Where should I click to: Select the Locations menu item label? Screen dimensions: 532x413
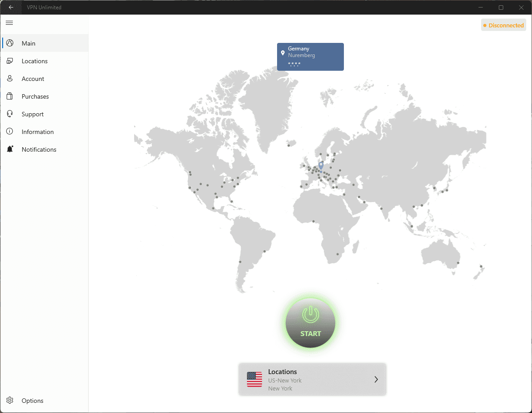coord(35,61)
